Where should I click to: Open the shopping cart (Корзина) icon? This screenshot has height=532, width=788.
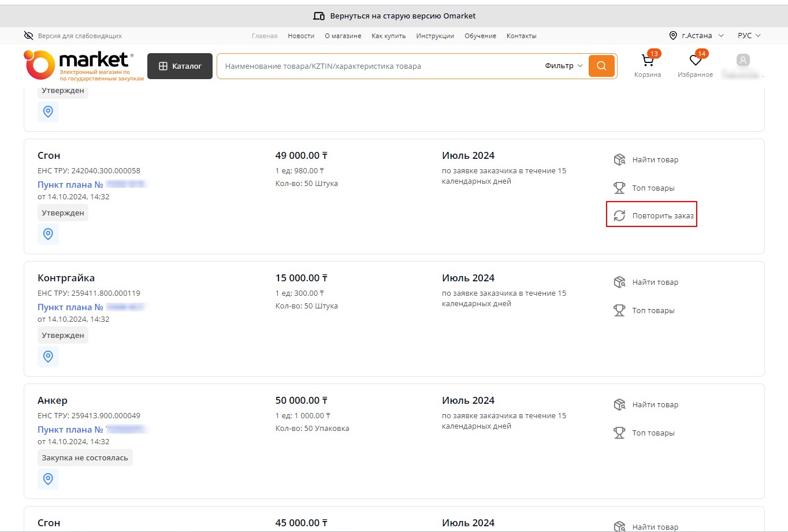coord(647,61)
